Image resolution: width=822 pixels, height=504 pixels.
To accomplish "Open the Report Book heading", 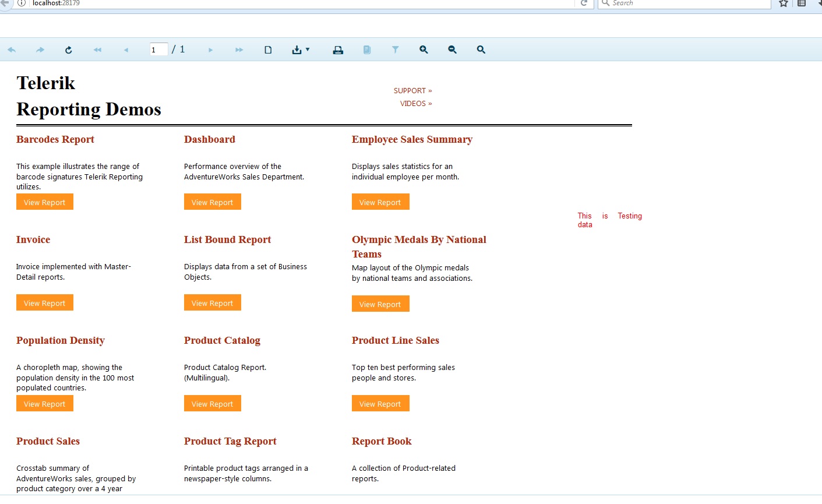I will [x=382, y=442].
